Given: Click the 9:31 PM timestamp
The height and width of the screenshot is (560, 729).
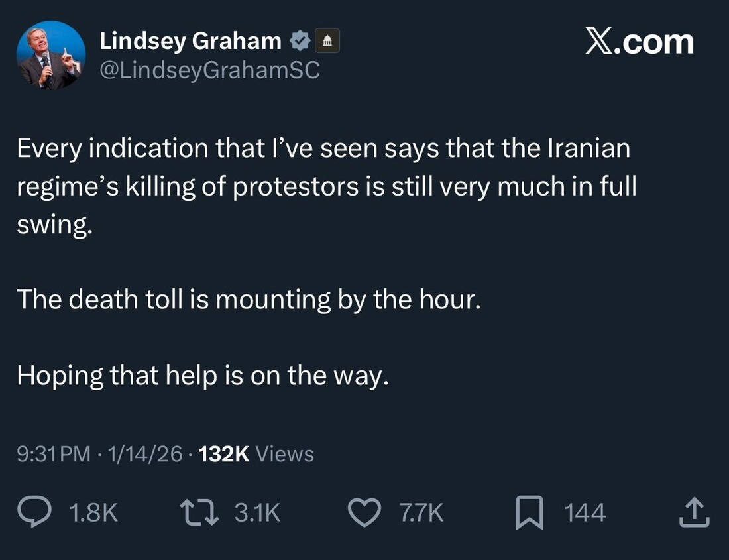Looking at the screenshot, I should [53, 454].
